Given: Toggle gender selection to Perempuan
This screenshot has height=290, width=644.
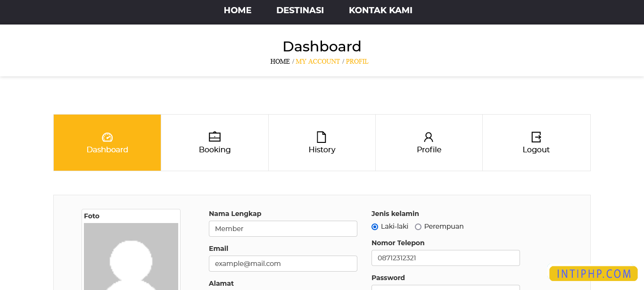Looking at the screenshot, I should (x=418, y=227).
